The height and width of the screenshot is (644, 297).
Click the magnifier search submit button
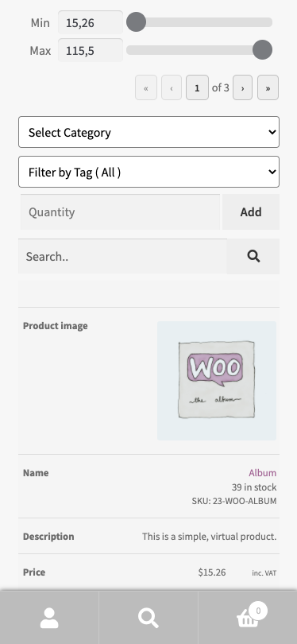pyautogui.click(x=253, y=256)
